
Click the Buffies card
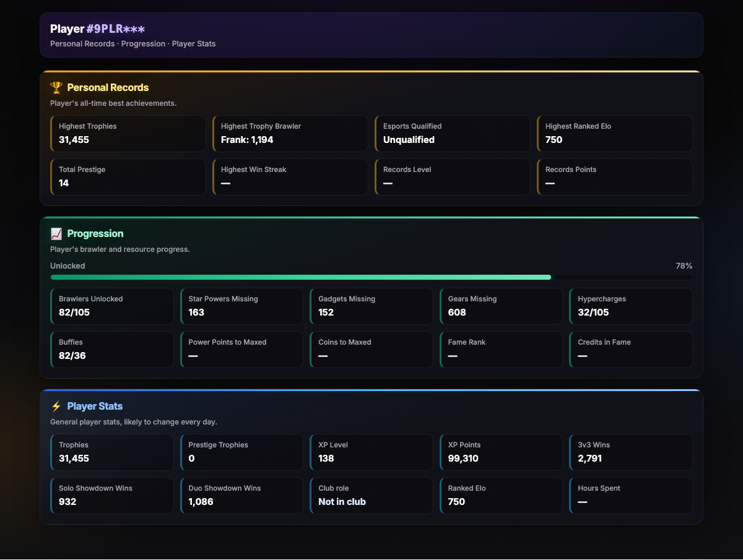click(112, 350)
